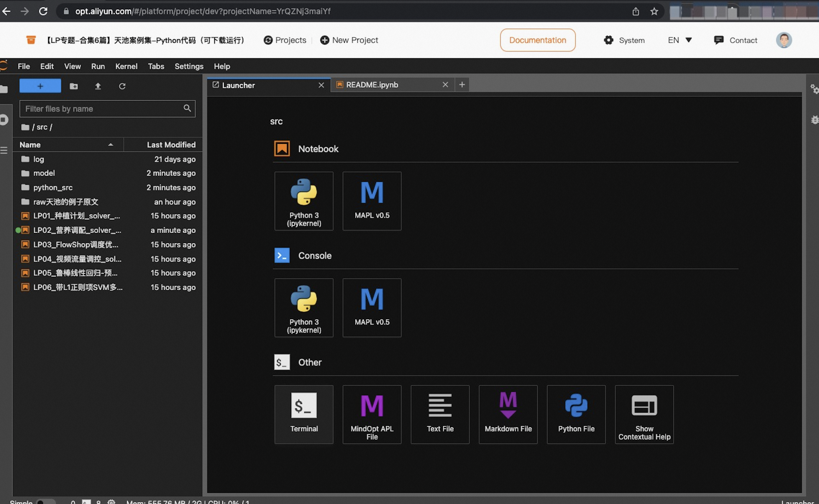Switch to the README.ipynb tab
This screenshot has height=504, width=819.
372,85
